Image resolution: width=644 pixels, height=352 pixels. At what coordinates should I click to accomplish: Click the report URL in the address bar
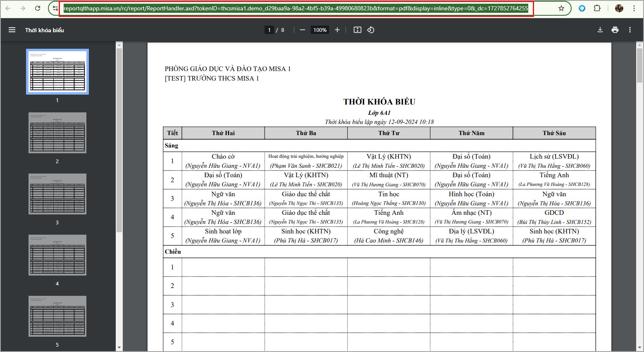click(296, 8)
